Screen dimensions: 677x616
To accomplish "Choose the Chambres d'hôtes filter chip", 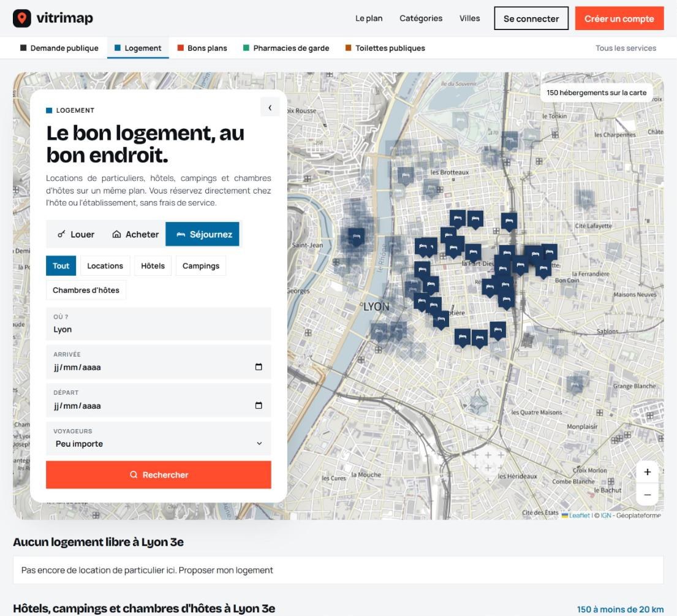I will (x=86, y=290).
